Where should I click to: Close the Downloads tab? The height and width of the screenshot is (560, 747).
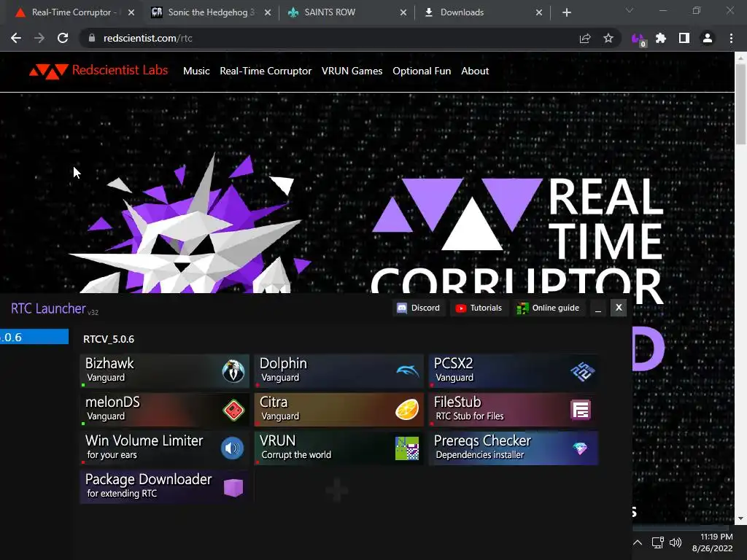[x=539, y=12]
